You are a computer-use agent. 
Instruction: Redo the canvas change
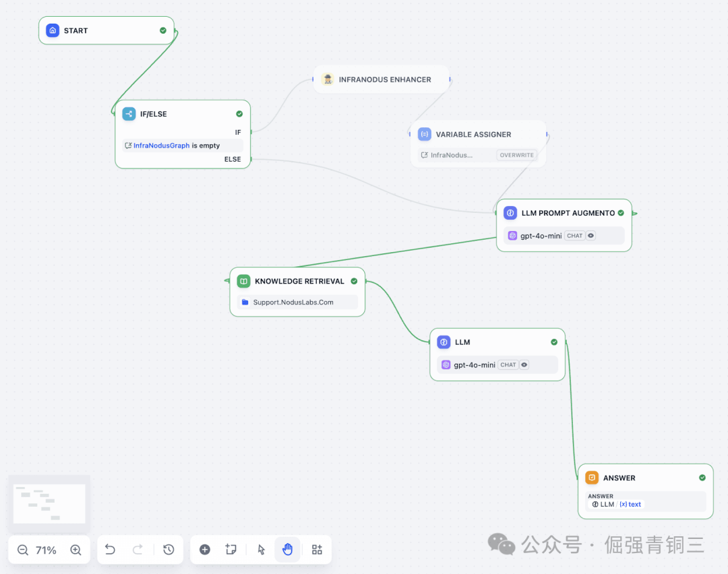tap(138, 549)
